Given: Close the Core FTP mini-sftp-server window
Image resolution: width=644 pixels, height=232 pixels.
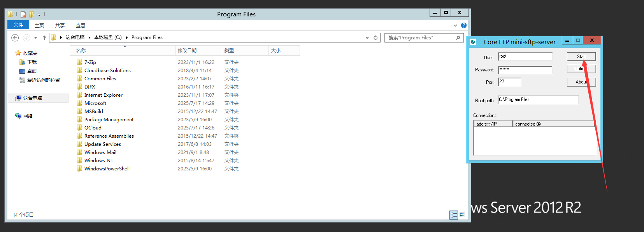Looking at the screenshot, I should 592,41.
